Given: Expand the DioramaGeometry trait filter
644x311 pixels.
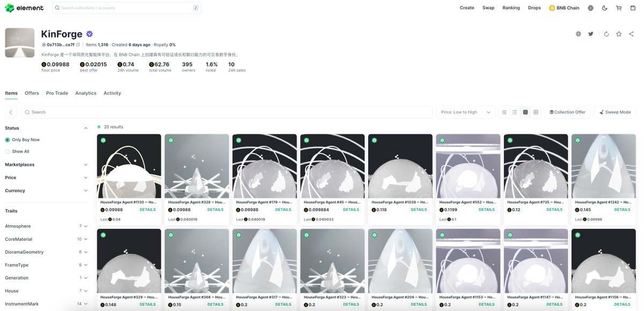Looking at the screenshot, I should [x=47, y=252].
